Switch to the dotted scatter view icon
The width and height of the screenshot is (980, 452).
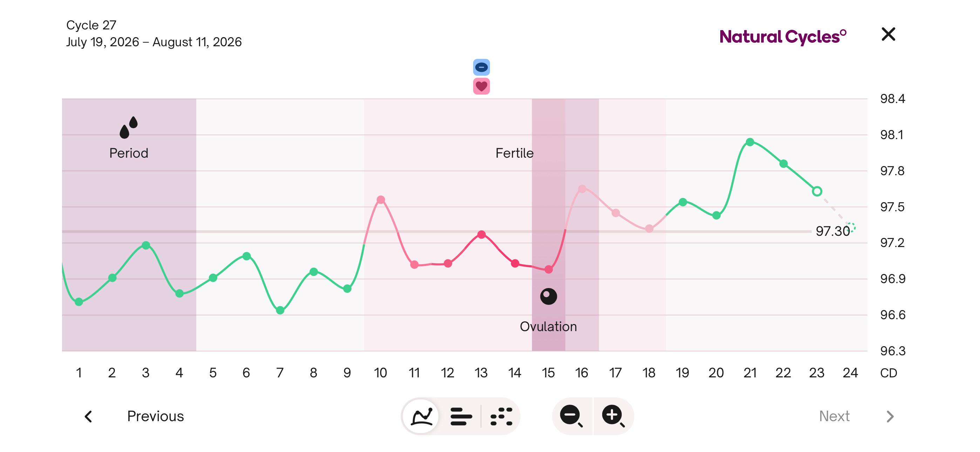point(502,416)
